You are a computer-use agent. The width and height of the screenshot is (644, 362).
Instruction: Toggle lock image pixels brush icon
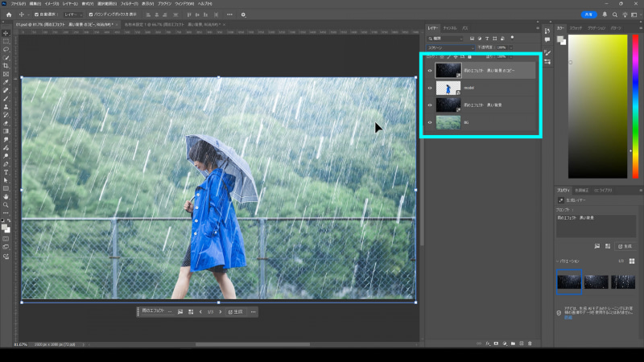(449, 56)
